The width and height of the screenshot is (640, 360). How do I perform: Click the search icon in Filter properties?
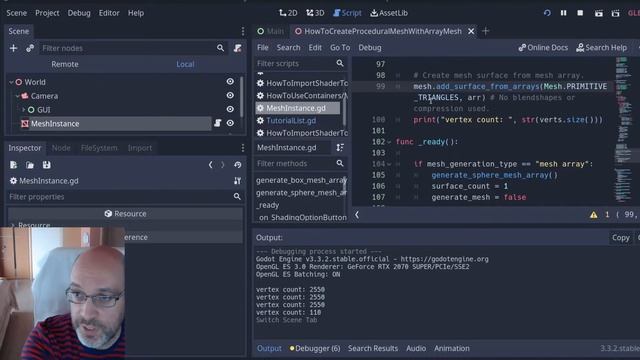click(237, 197)
